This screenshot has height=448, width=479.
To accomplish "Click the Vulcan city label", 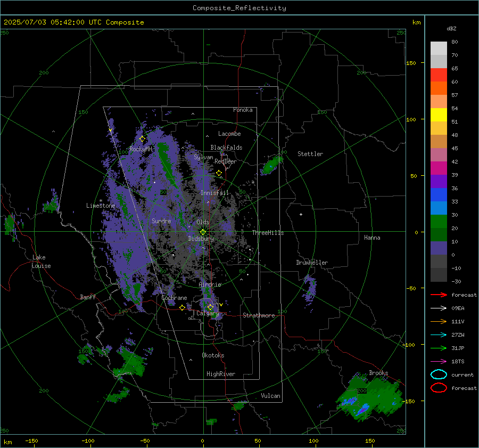I will (271, 396).
